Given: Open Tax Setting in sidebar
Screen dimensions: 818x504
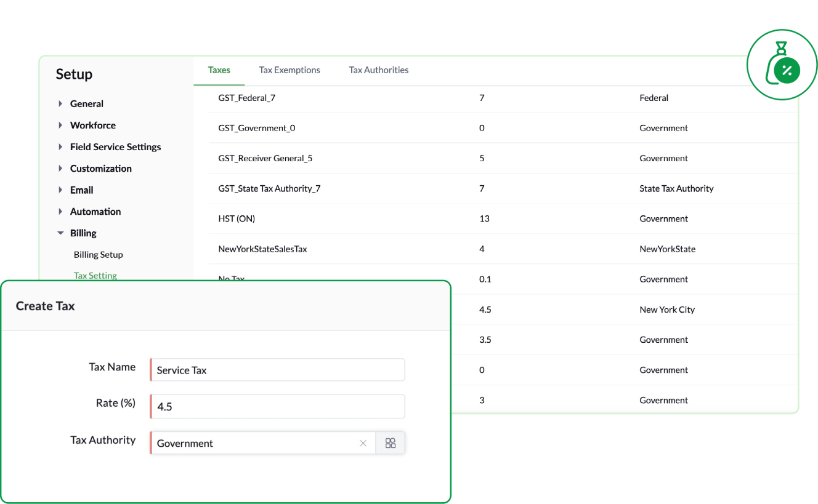Looking at the screenshot, I should [x=95, y=276].
